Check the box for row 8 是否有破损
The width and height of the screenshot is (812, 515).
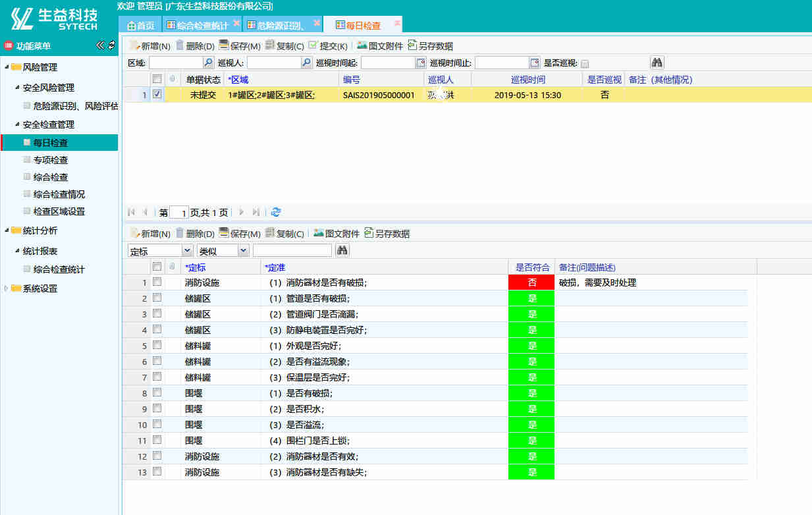[157, 393]
